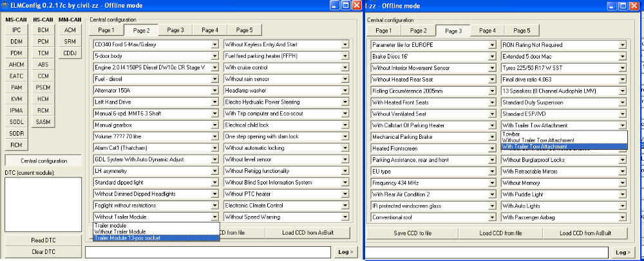Open the SASM module
Image resolution: width=644 pixels, height=261 pixels.
(43, 122)
